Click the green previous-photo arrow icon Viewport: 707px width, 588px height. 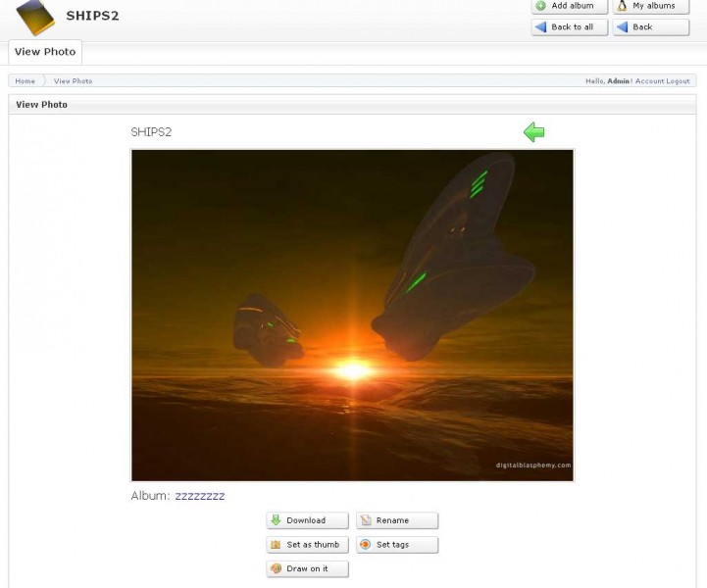pyautogui.click(x=533, y=132)
